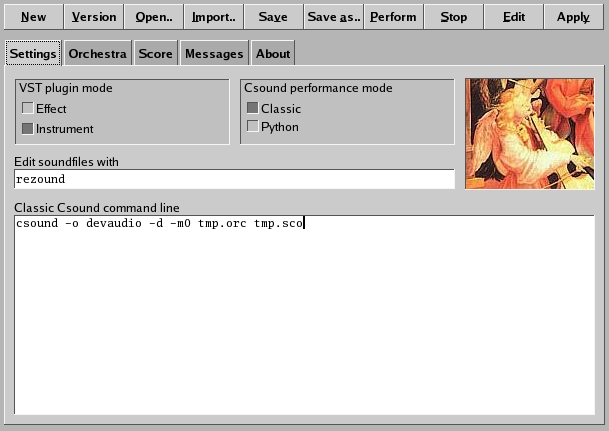Enable Effect VST plugin mode

pyautogui.click(x=28, y=108)
